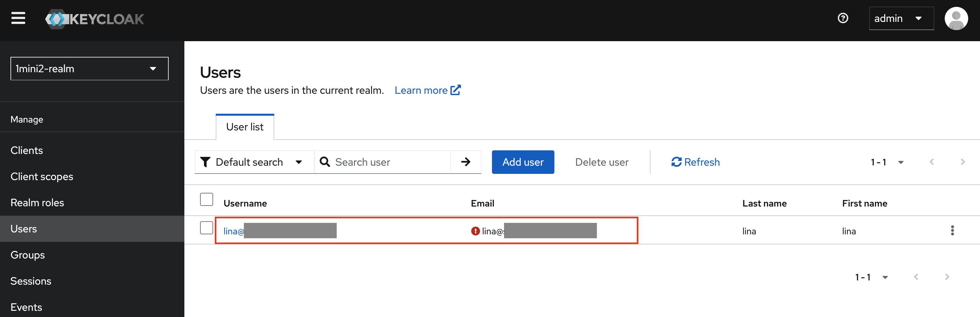This screenshot has height=317, width=980.
Task: Click the First name column header
Action: point(864,204)
